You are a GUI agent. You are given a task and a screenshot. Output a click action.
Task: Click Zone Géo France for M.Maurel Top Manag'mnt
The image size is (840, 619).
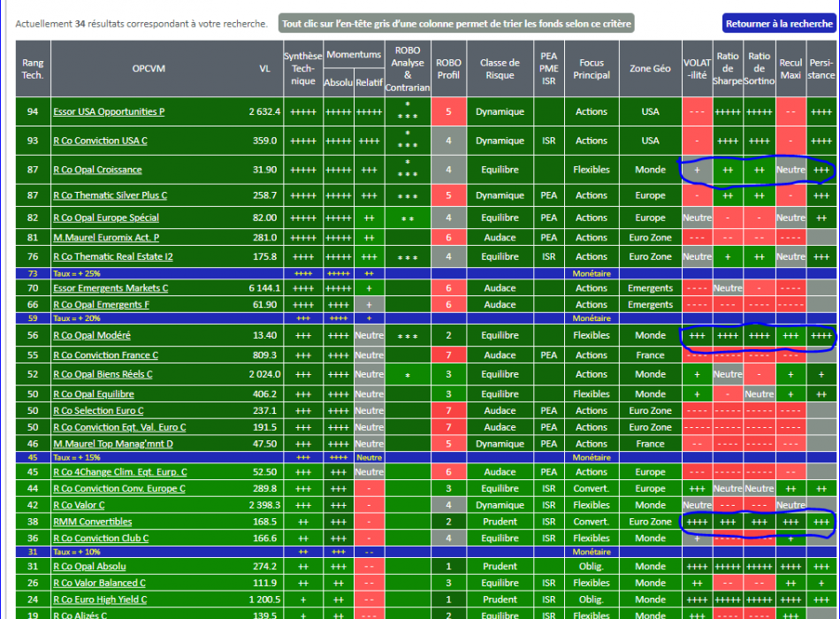click(x=651, y=444)
